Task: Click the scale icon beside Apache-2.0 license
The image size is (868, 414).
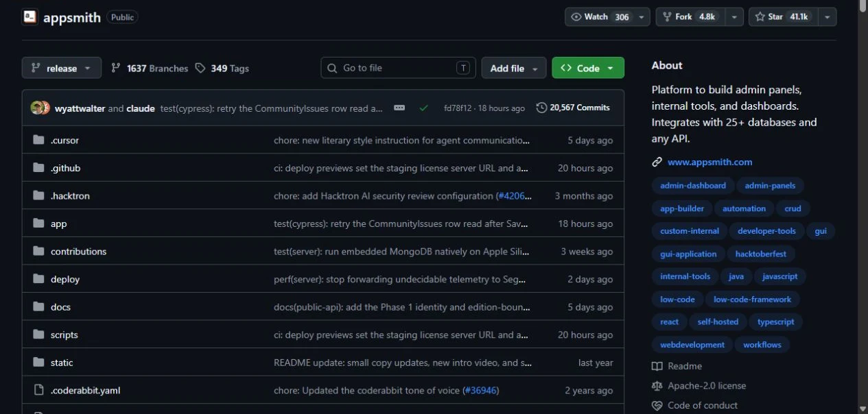Action: tap(657, 386)
